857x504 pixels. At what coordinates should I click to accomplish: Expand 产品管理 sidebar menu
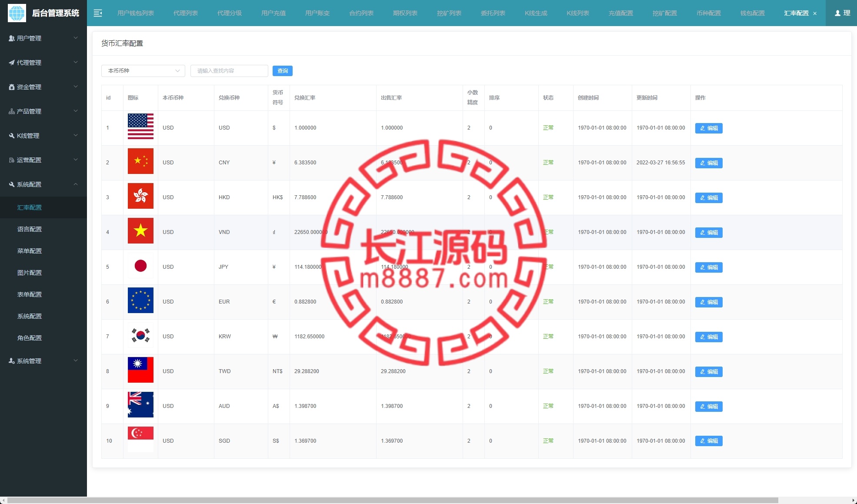pyautogui.click(x=43, y=111)
